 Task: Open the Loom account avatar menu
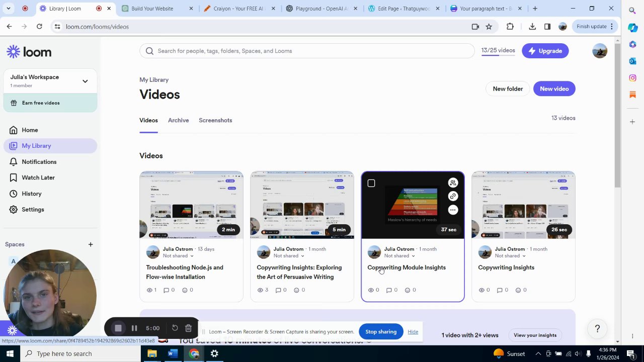(600, 51)
